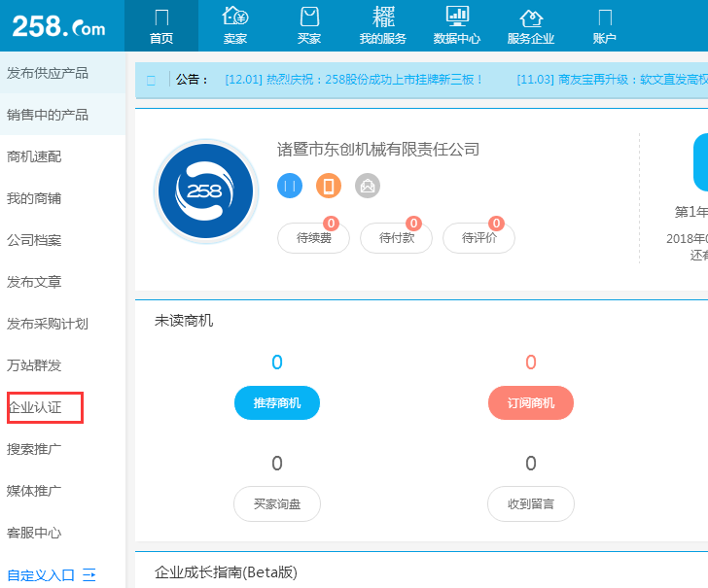
Task: Click the blue verification badge icon
Action: 290,186
